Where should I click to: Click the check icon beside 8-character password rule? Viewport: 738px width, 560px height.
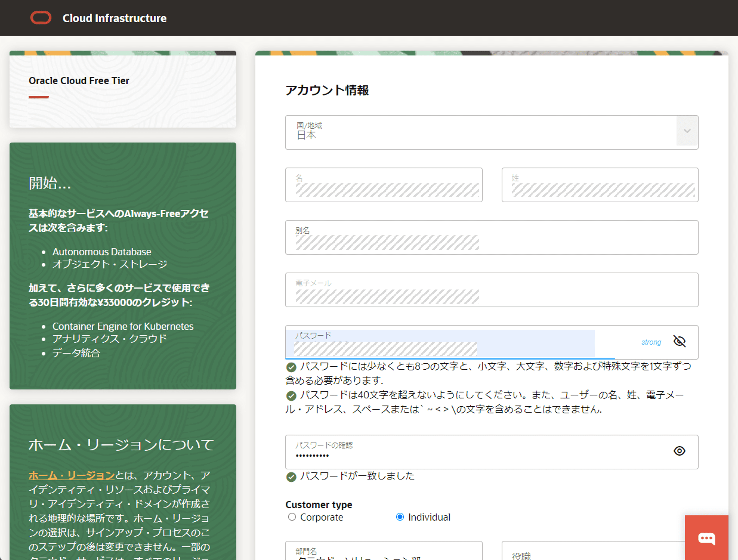291,367
